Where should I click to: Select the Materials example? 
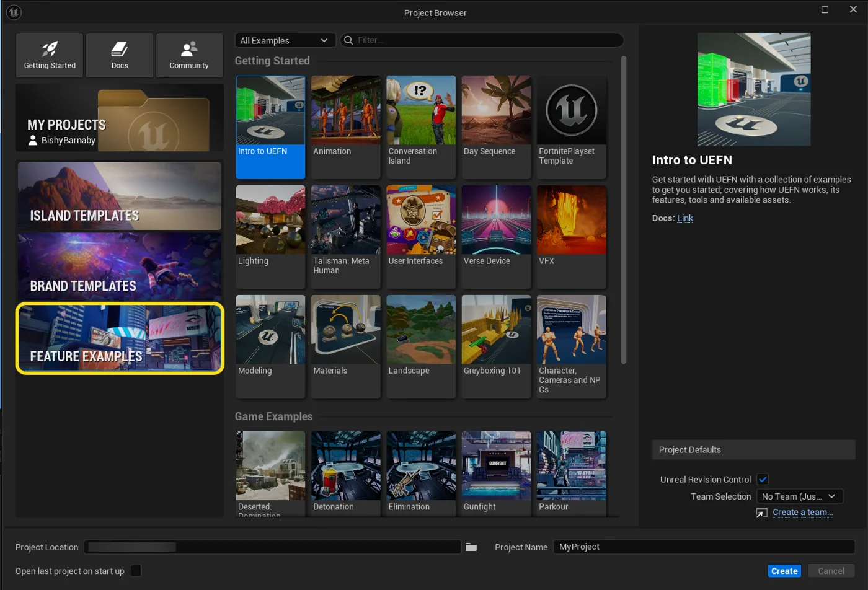click(x=346, y=346)
